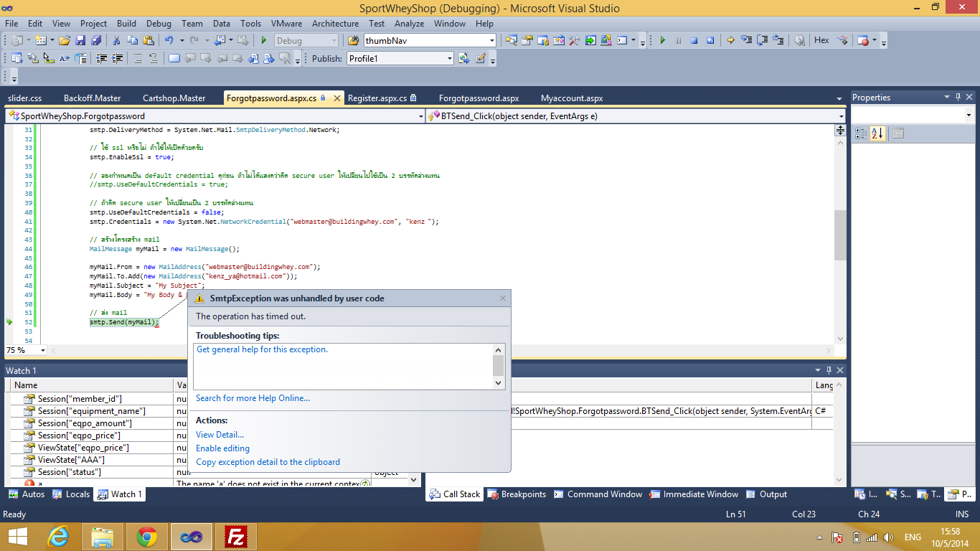This screenshot has height=551, width=980.
Task: Open the Architecture menu
Action: click(335, 23)
